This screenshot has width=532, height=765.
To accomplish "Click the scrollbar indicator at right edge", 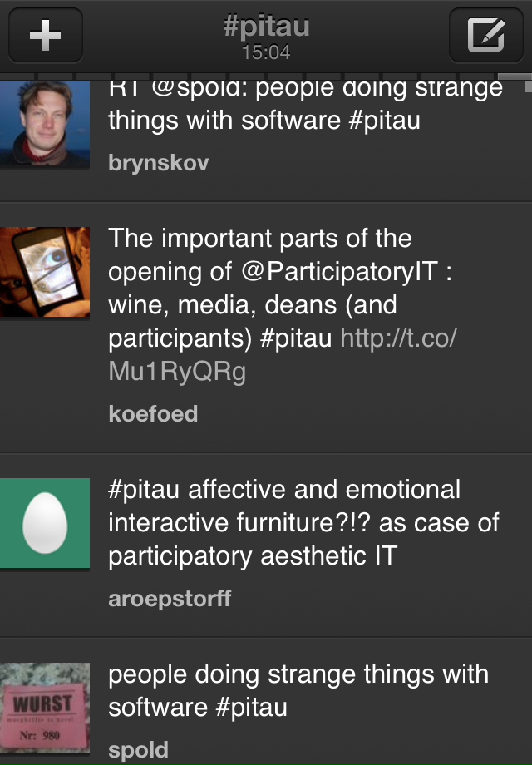I will (527, 83).
